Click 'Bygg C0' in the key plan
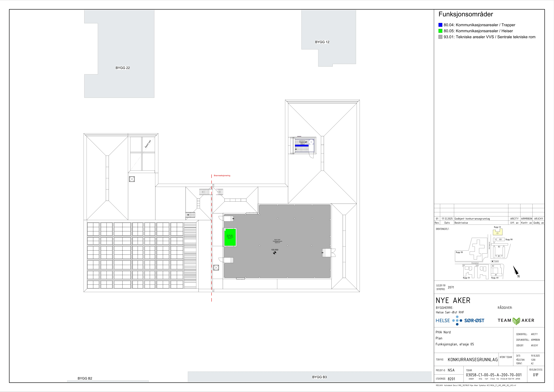This screenshot has height=392, width=554. pyautogui.click(x=497, y=227)
